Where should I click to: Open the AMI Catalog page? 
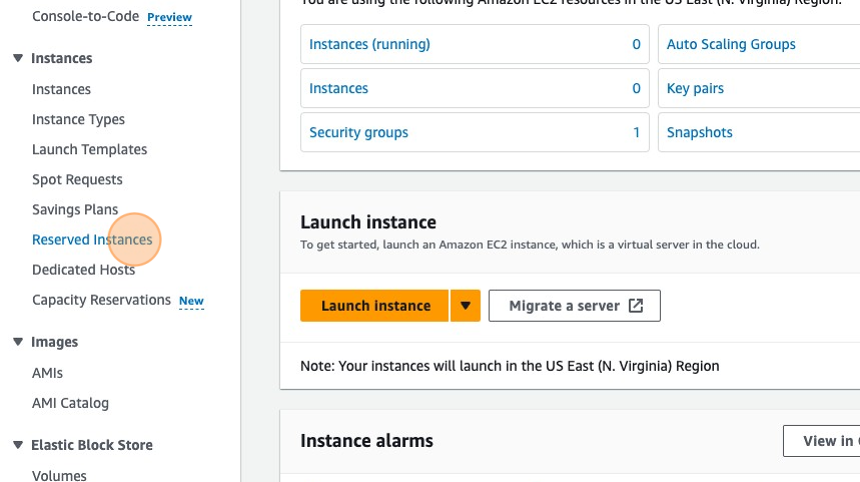pyautogui.click(x=70, y=403)
